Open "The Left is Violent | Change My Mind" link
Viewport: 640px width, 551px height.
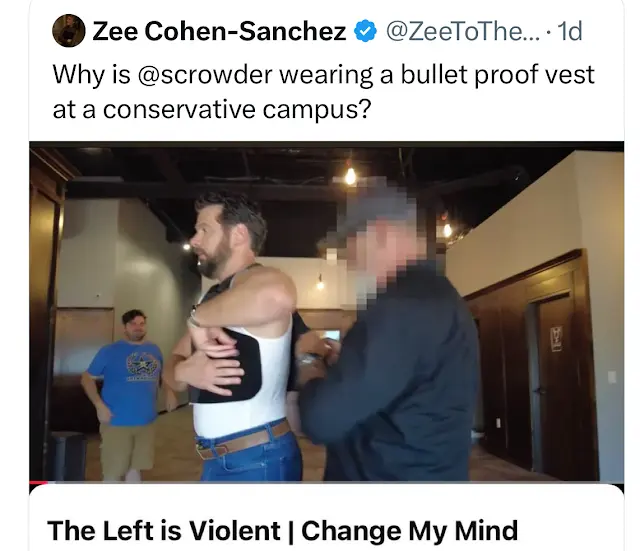pyautogui.click(x=282, y=531)
